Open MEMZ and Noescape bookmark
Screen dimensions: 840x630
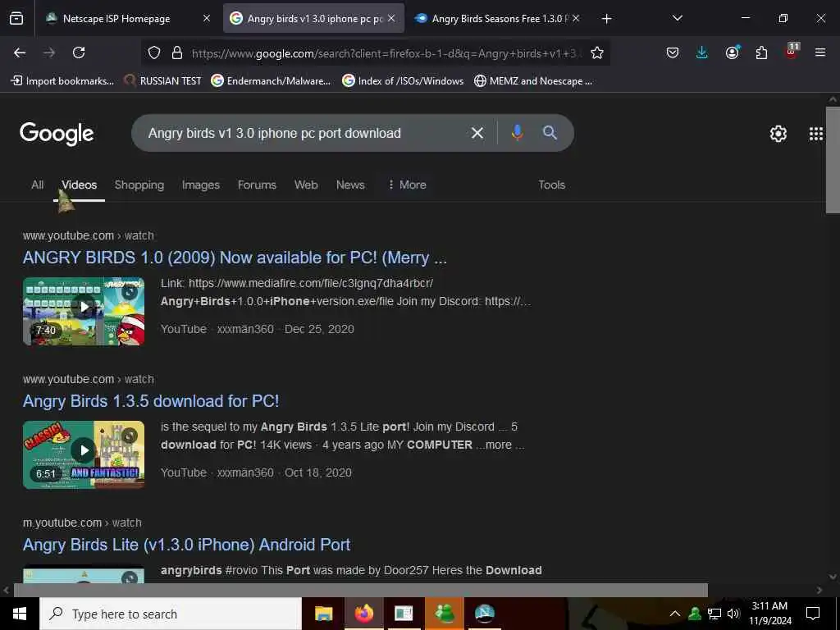click(533, 81)
